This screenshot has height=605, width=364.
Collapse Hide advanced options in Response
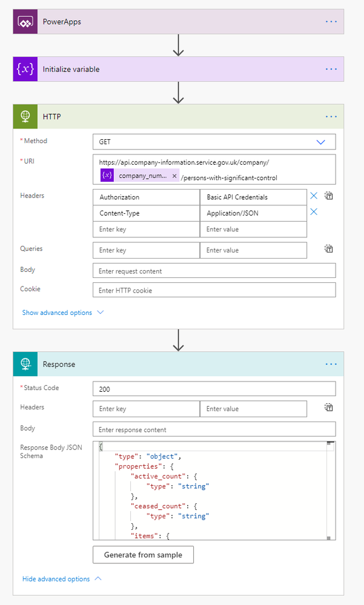click(x=62, y=579)
